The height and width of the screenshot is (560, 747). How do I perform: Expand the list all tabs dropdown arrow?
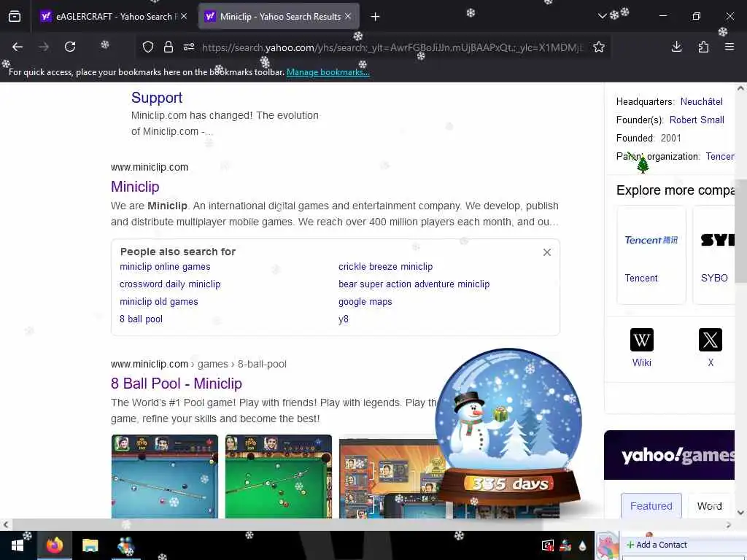pos(602,16)
